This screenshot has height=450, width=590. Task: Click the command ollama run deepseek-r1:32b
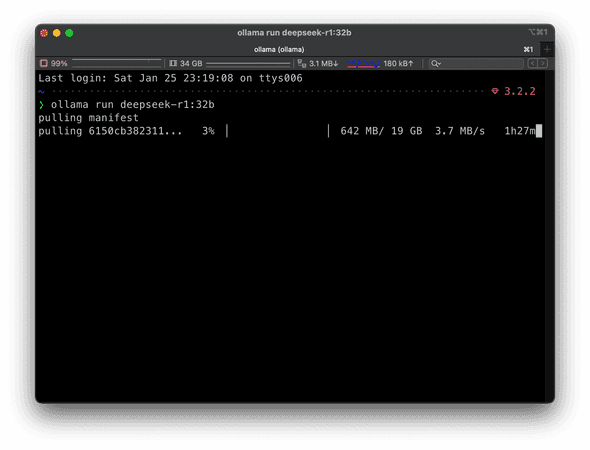click(x=132, y=104)
